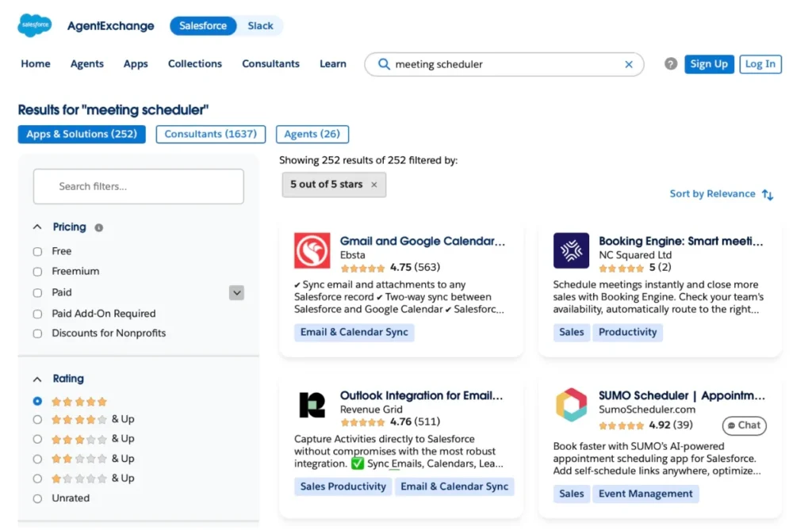Open the Sort by Relevance menu
This screenshot has height=530, width=812.
click(721, 194)
